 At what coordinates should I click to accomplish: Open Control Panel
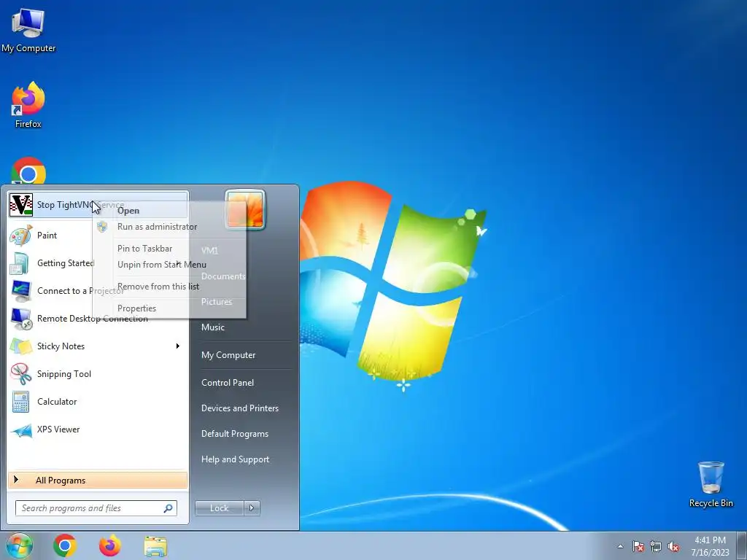point(228,382)
